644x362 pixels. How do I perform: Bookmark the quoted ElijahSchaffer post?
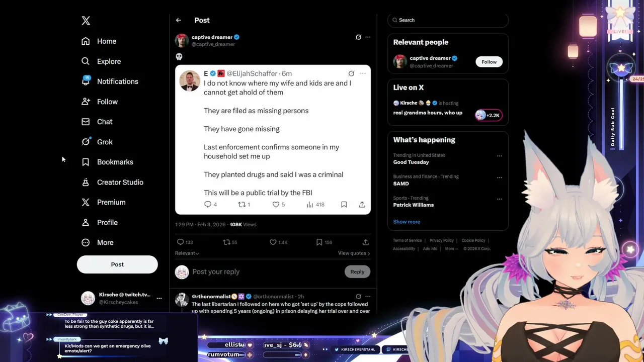[344, 205]
